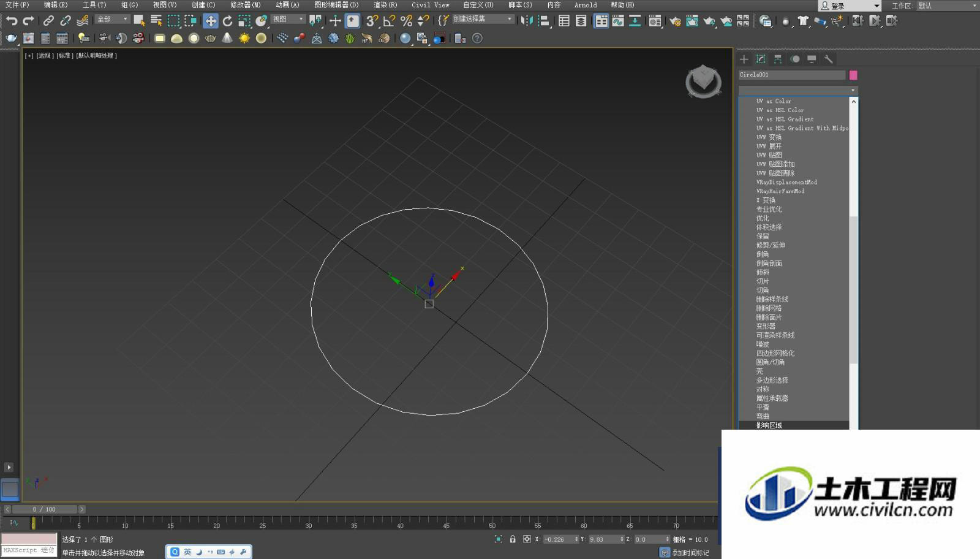The height and width of the screenshot is (559, 980).
Task: Open the Render Setup teapot icon
Action: (x=675, y=21)
